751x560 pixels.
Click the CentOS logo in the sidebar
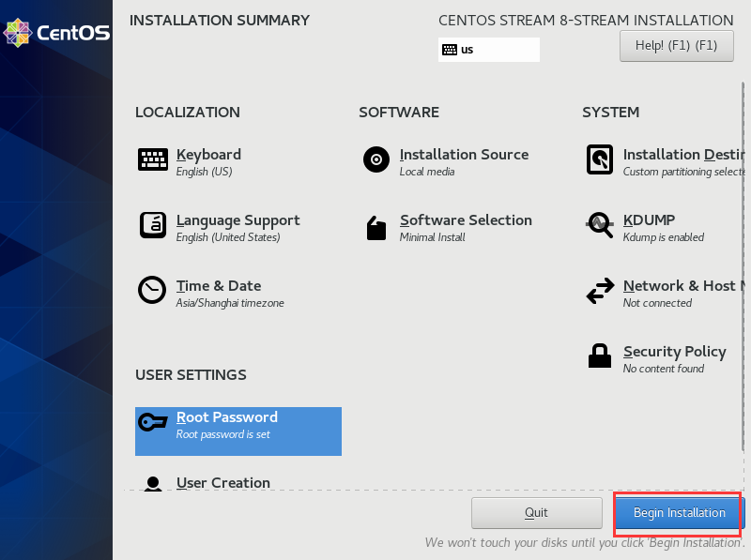click(x=56, y=33)
